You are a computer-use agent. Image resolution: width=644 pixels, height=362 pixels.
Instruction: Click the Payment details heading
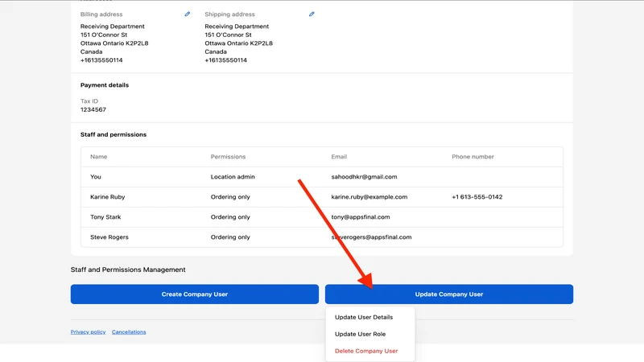click(x=105, y=85)
